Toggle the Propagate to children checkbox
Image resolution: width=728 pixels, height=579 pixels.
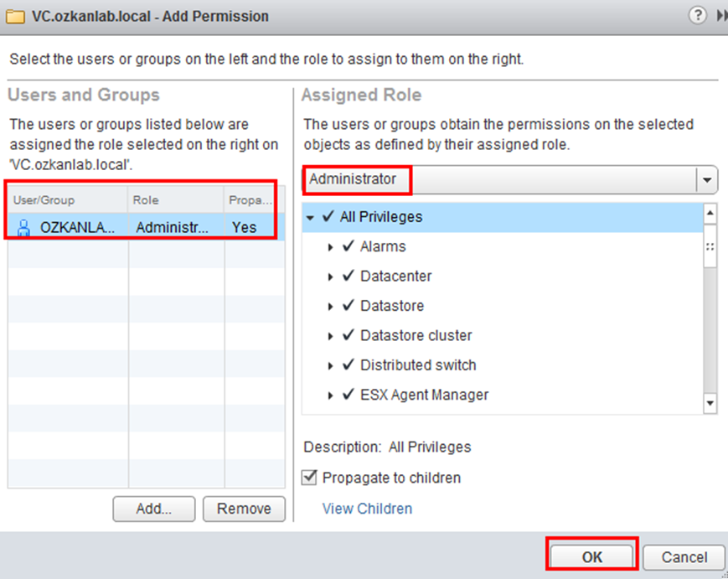click(x=309, y=478)
